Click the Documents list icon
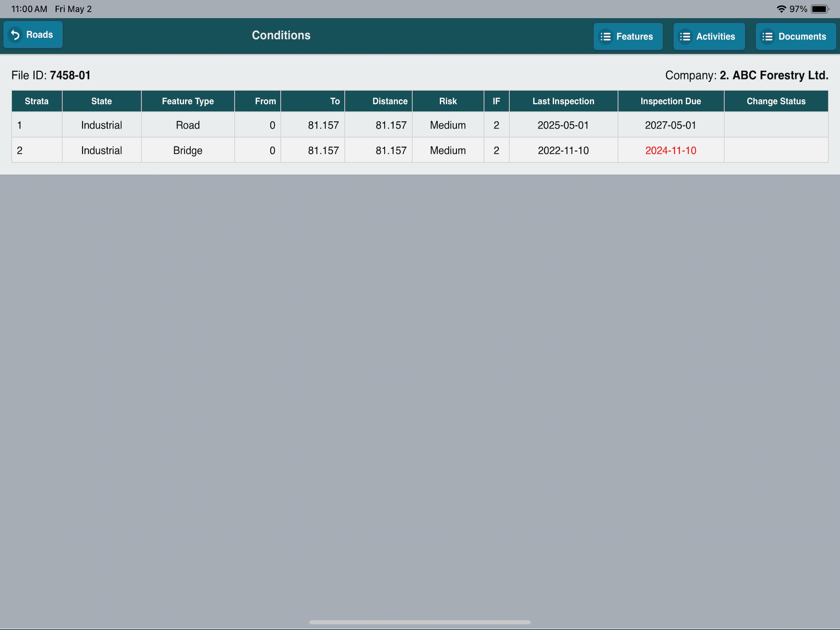The width and height of the screenshot is (840, 630). (x=767, y=37)
